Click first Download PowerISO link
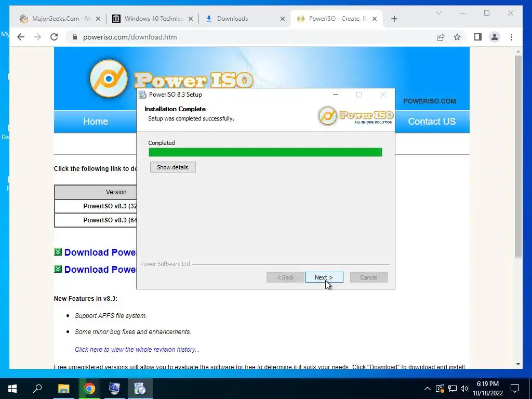The image size is (532, 399). tap(100, 252)
